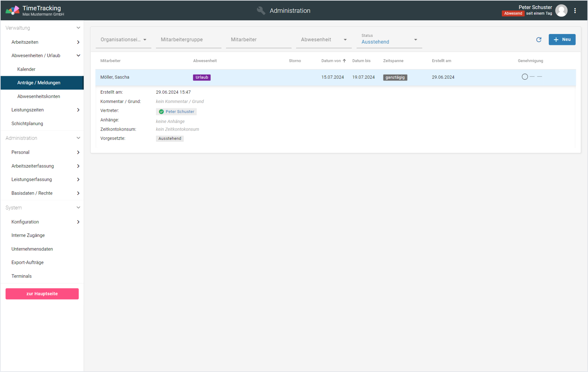The image size is (588, 372).
Task: Open Kalender in the sidebar
Action: pyautogui.click(x=27, y=69)
